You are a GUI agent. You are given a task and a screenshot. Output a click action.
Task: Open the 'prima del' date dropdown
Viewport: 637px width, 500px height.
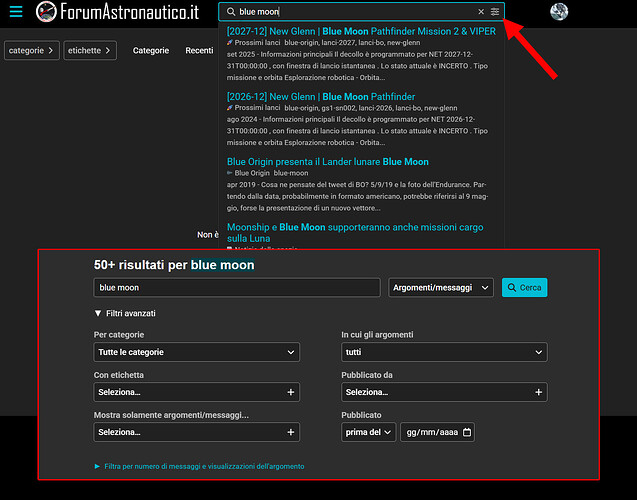click(x=367, y=432)
